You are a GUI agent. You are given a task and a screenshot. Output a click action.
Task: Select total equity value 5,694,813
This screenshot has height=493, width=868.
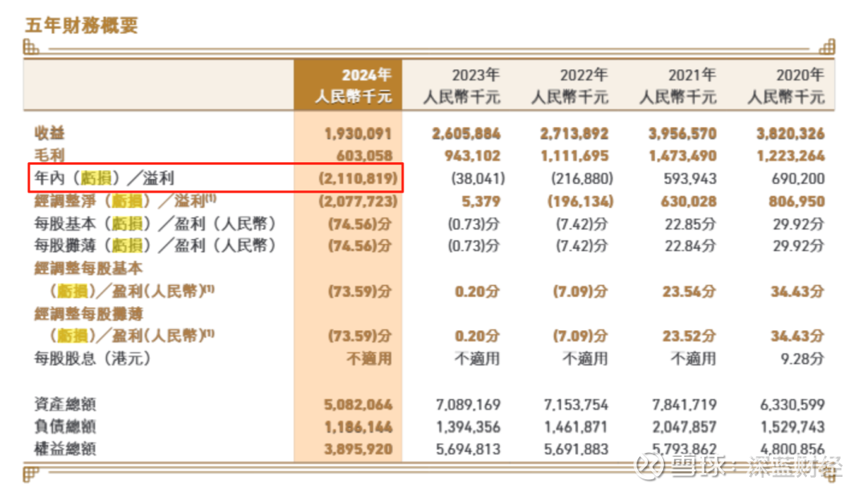pyautogui.click(x=469, y=450)
